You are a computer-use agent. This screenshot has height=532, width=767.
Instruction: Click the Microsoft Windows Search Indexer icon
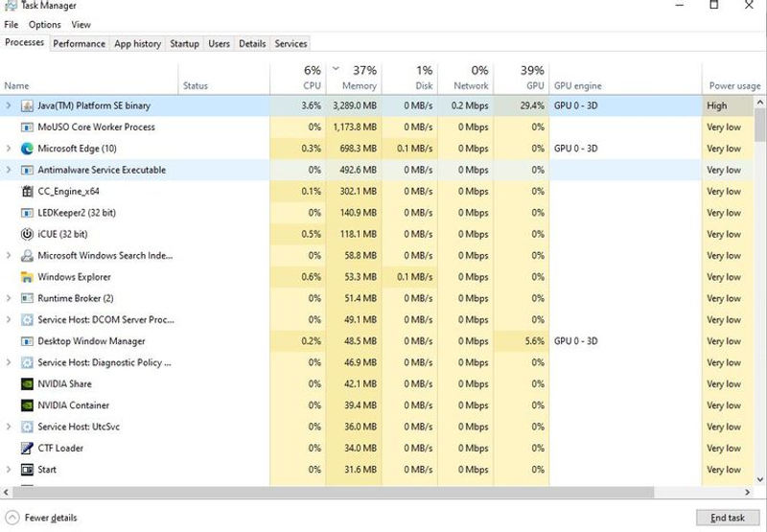(27, 256)
